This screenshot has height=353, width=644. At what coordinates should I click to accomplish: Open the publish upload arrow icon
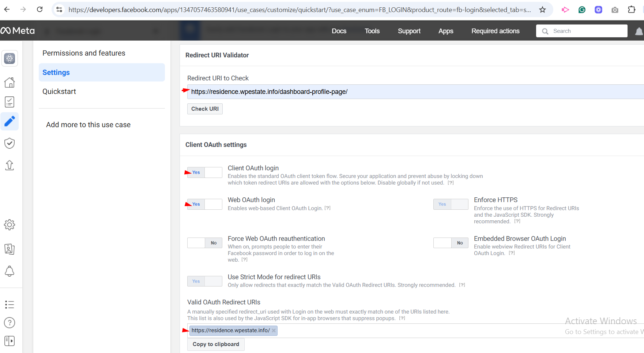[x=10, y=165]
